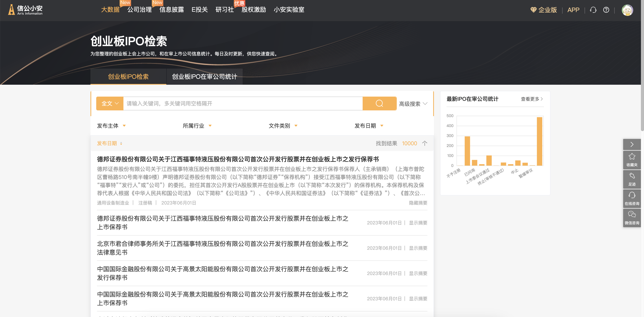Click the diamond 企业版 icon

pyautogui.click(x=533, y=10)
